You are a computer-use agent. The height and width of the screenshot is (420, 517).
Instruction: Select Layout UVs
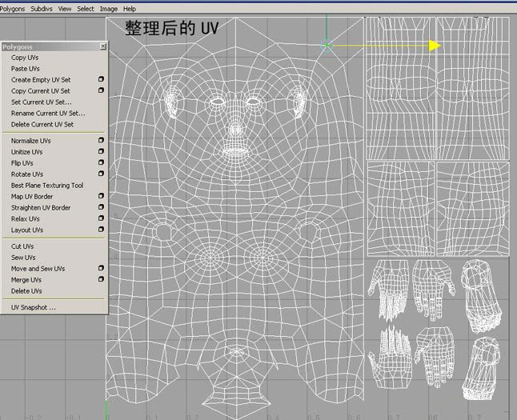[x=27, y=230]
